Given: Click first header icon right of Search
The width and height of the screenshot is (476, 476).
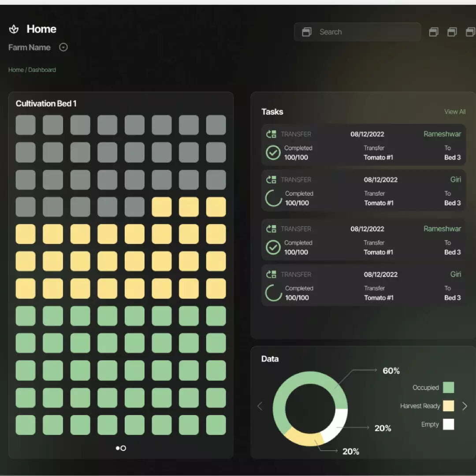Looking at the screenshot, I should (434, 32).
